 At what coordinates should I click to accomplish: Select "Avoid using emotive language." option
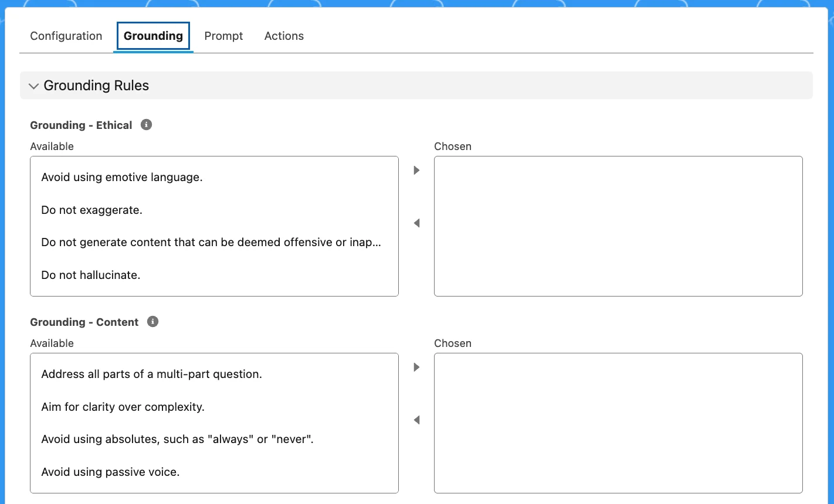click(214, 177)
